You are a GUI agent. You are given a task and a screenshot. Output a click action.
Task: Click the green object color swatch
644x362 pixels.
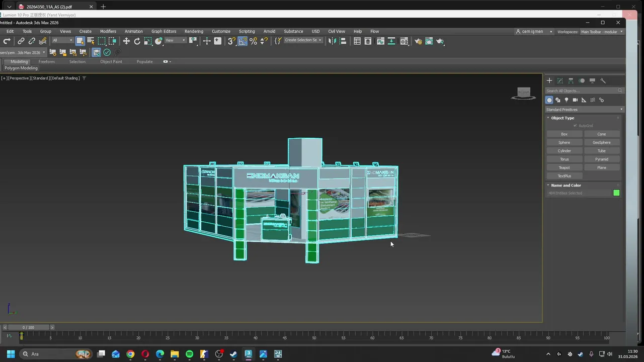point(616,193)
